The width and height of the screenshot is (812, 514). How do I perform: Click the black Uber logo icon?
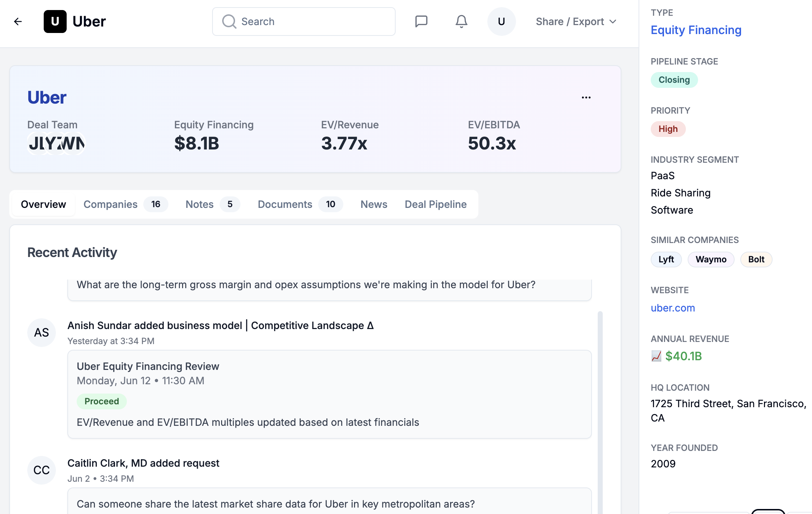click(55, 22)
